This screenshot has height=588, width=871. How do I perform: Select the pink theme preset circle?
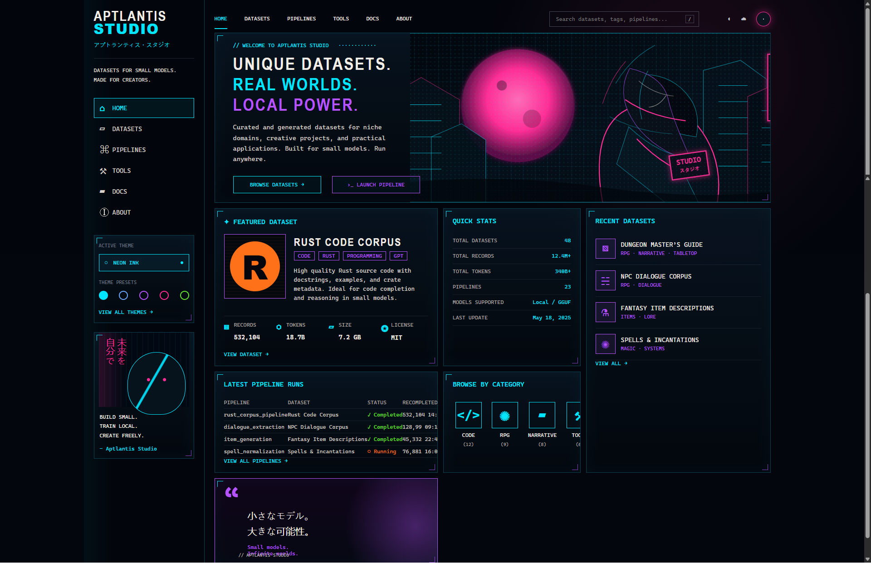coord(164,296)
